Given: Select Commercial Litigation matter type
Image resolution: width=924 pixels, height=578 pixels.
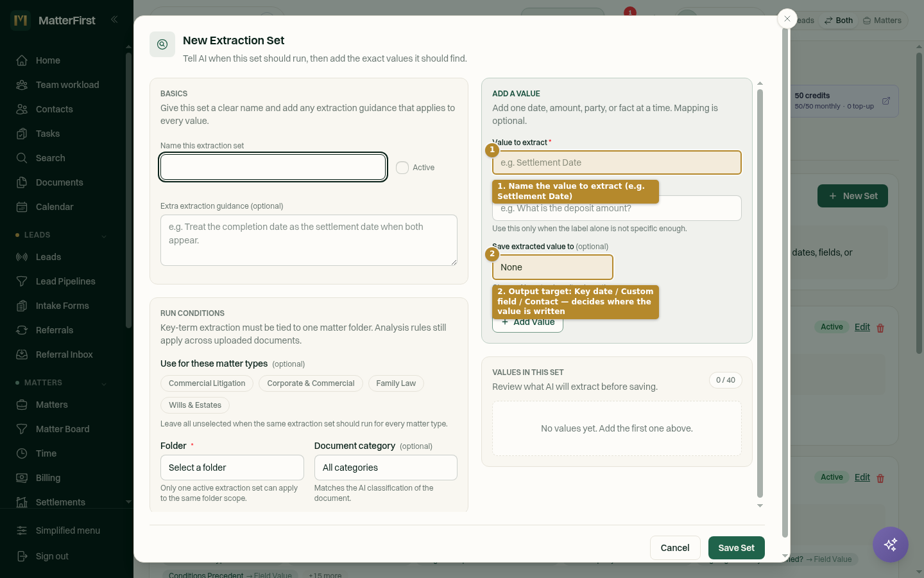Looking at the screenshot, I should (x=207, y=383).
